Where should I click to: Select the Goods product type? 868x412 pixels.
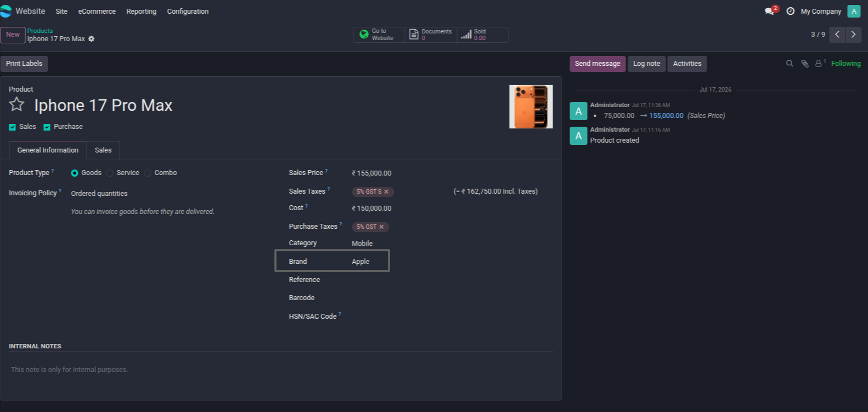(75, 173)
